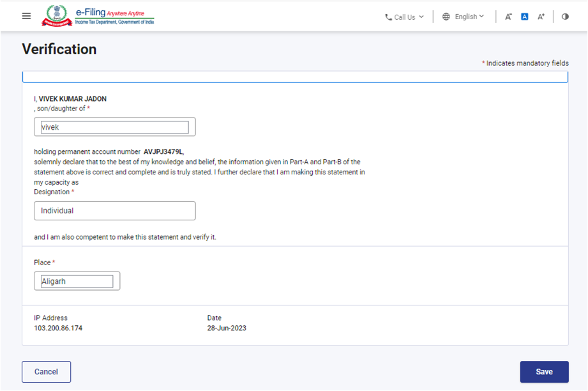
Task: Click the Verification page heading
Action: tap(59, 49)
